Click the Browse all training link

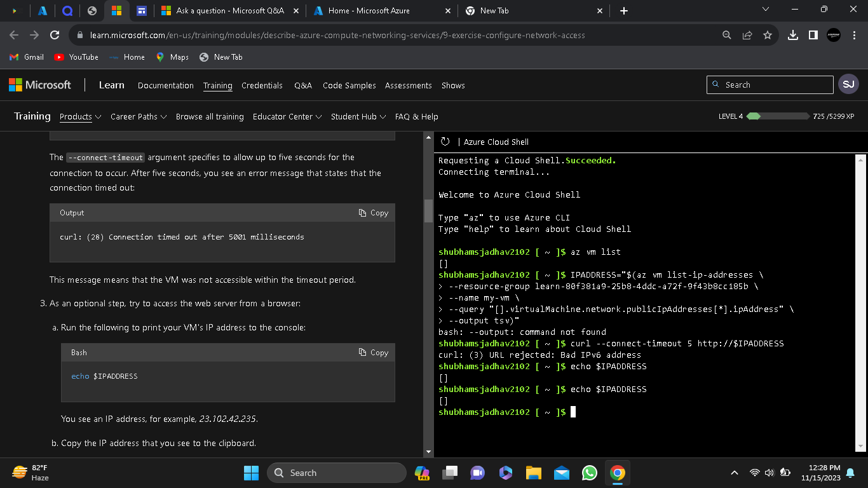tap(210, 116)
